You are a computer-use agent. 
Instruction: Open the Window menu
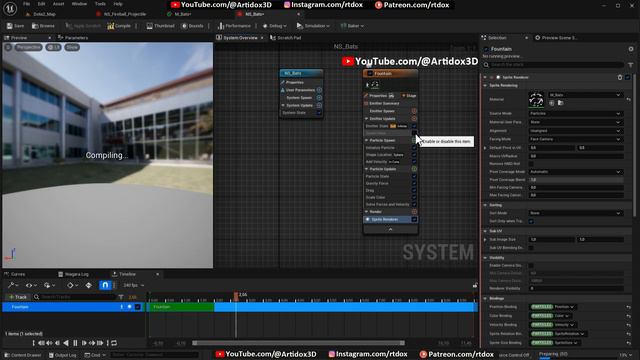pyautogui.click(x=79, y=4)
